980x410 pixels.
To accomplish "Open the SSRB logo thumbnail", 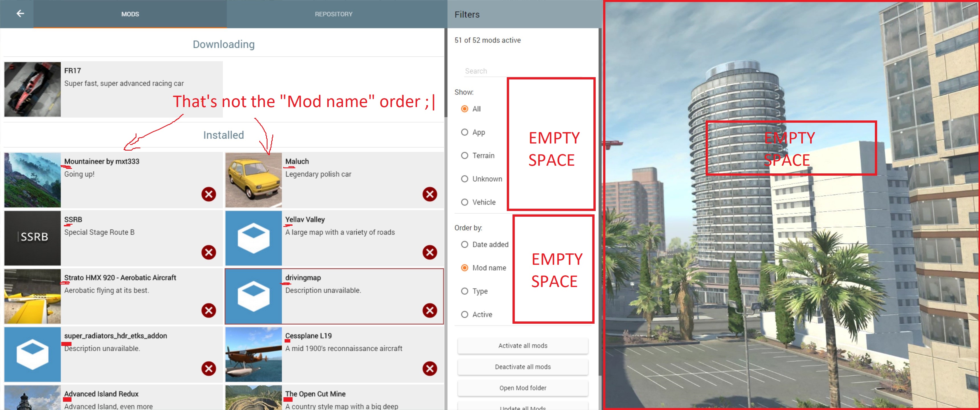I will click(32, 238).
